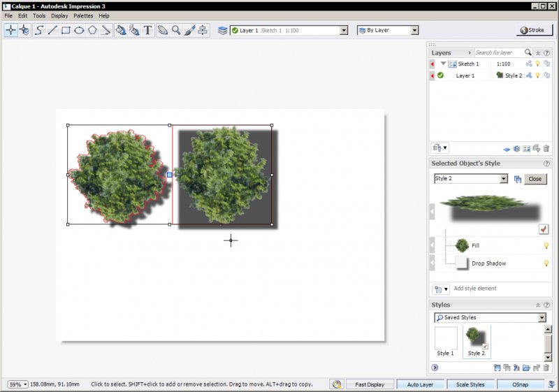Toggle Fast Display in status bar

[370, 384]
